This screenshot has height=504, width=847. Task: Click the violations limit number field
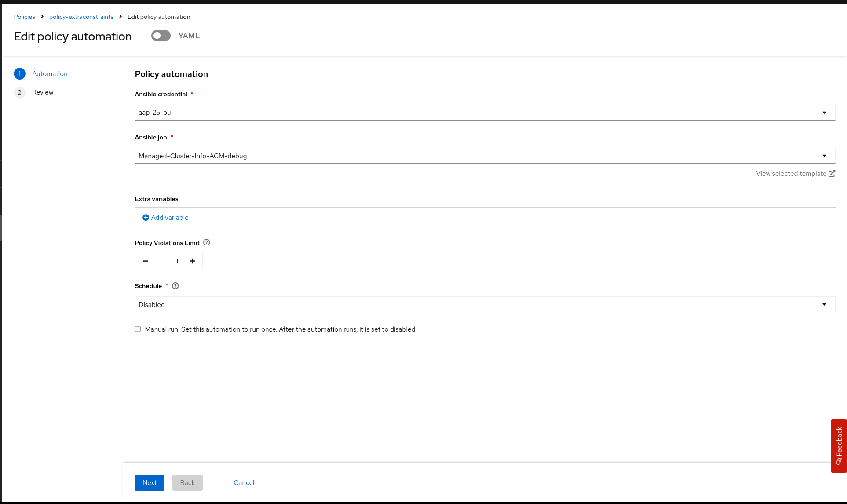(x=169, y=261)
